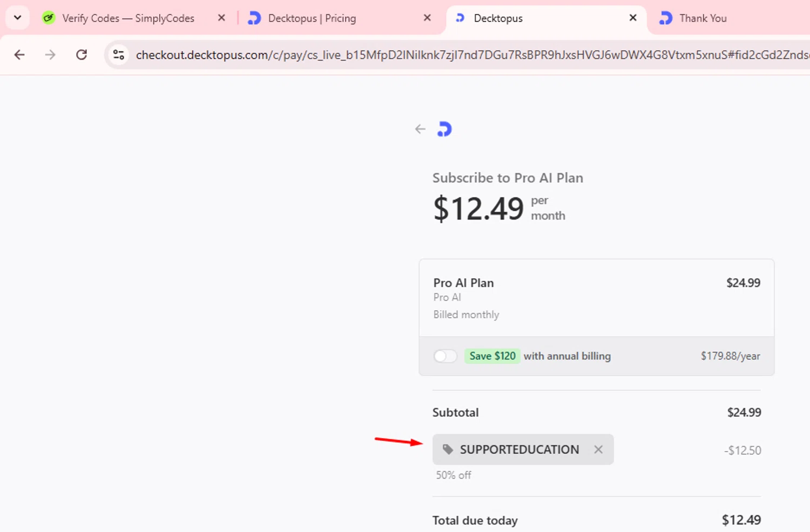Click the SUPPORTEDUCATION promo code chip
This screenshot has width=810, height=532.
pyautogui.click(x=523, y=449)
